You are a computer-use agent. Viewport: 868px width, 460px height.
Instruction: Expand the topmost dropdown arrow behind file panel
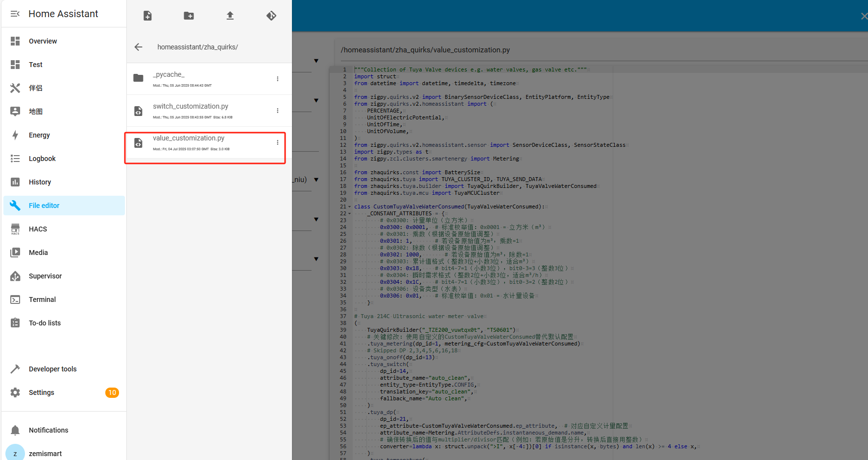tap(316, 61)
